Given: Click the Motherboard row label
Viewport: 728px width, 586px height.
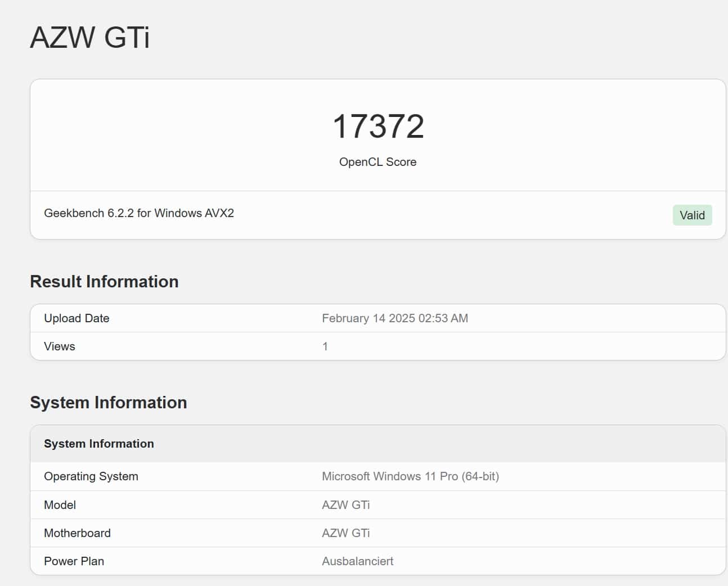Looking at the screenshot, I should [x=78, y=533].
